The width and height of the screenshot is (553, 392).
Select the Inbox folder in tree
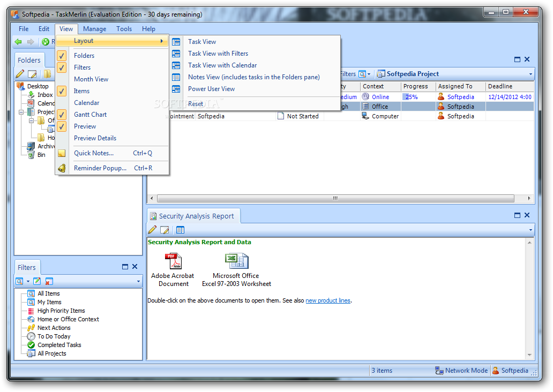point(45,95)
